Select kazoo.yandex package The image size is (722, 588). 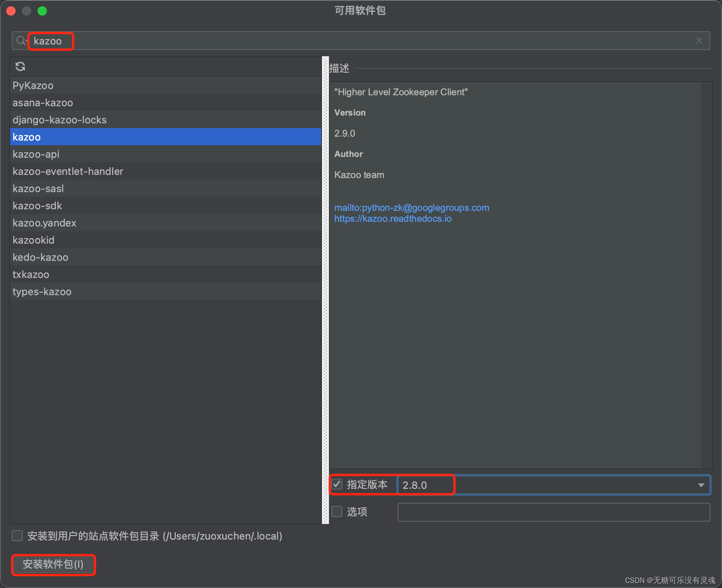coord(166,223)
